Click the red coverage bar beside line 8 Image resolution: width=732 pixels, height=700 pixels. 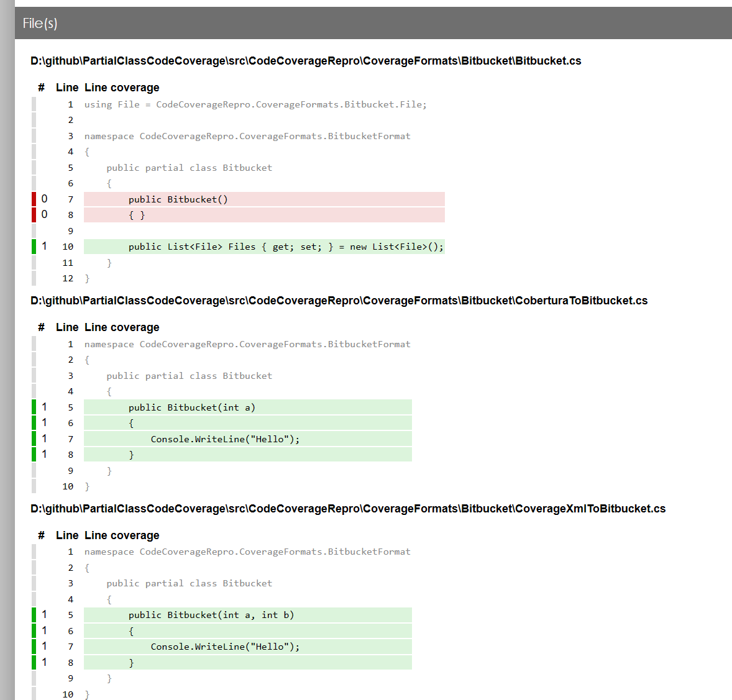tap(34, 214)
